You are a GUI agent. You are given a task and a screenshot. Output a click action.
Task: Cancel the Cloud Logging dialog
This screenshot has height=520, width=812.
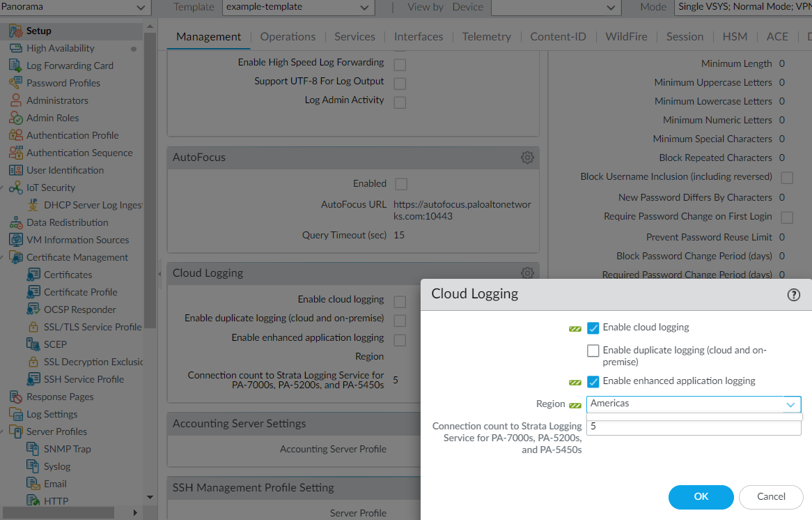tap(771, 496)
